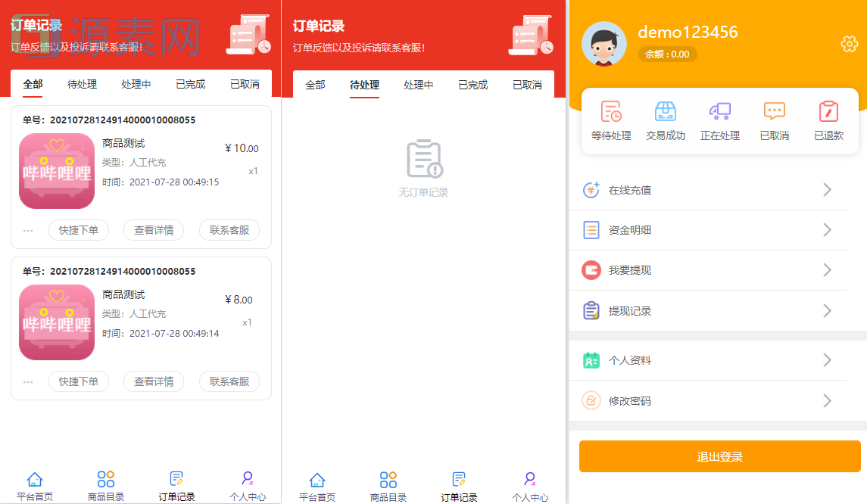Expand the 在线充值 row chevron
This screenshot has height=504, width=867.
[827, 189]
